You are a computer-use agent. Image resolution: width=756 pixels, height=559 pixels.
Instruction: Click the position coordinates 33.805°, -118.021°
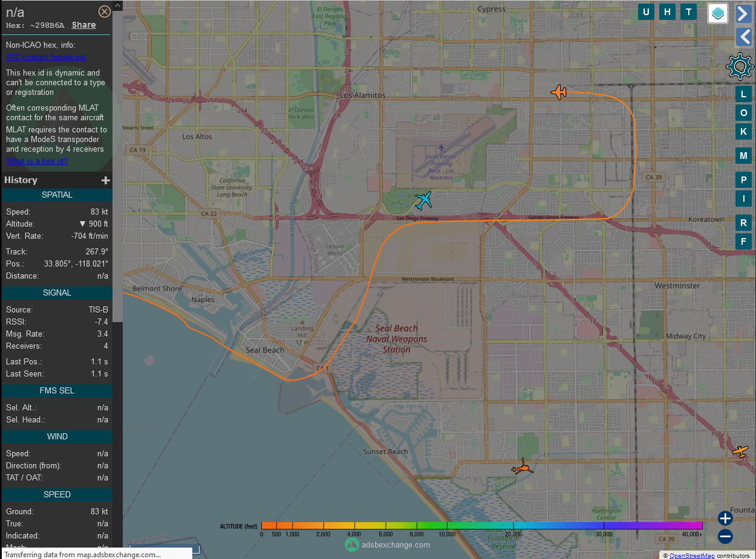(x=76, y=263)
